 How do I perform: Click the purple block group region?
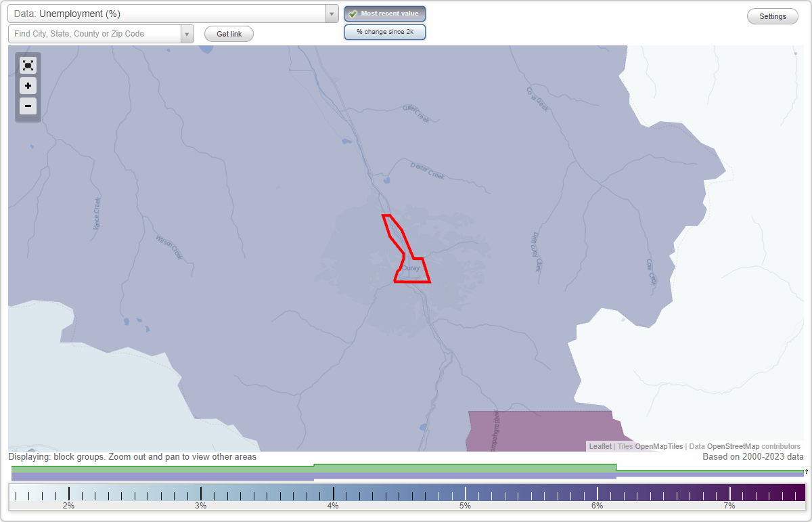(541, 430)
